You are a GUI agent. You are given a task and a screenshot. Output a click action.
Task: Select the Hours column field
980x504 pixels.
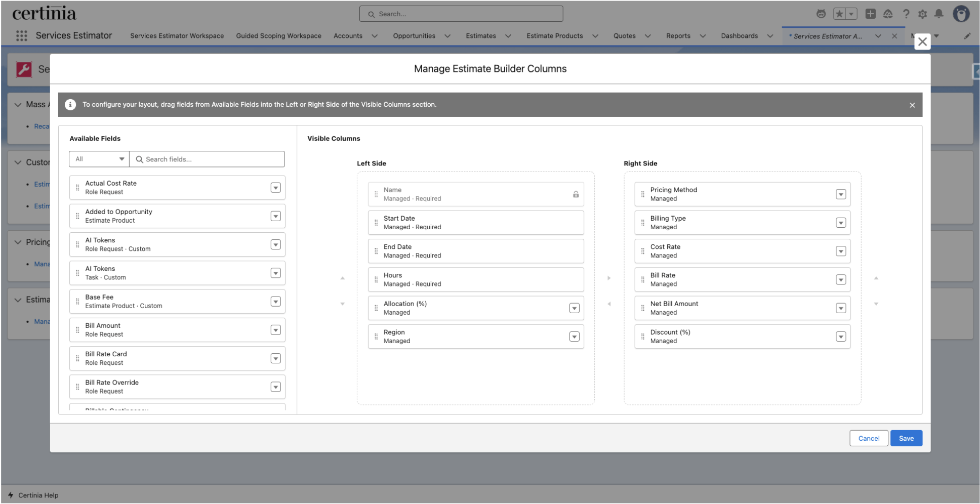(x=476, y=280)
